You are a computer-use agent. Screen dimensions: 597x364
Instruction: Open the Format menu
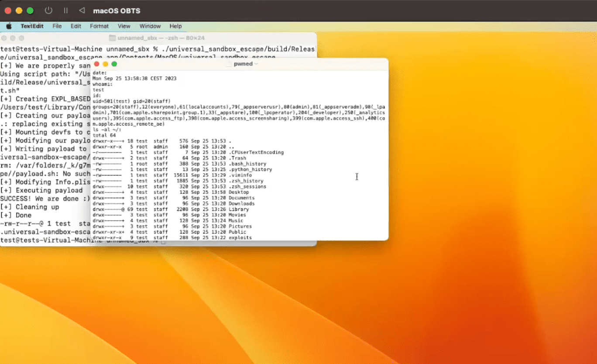(x=99, y=26)
